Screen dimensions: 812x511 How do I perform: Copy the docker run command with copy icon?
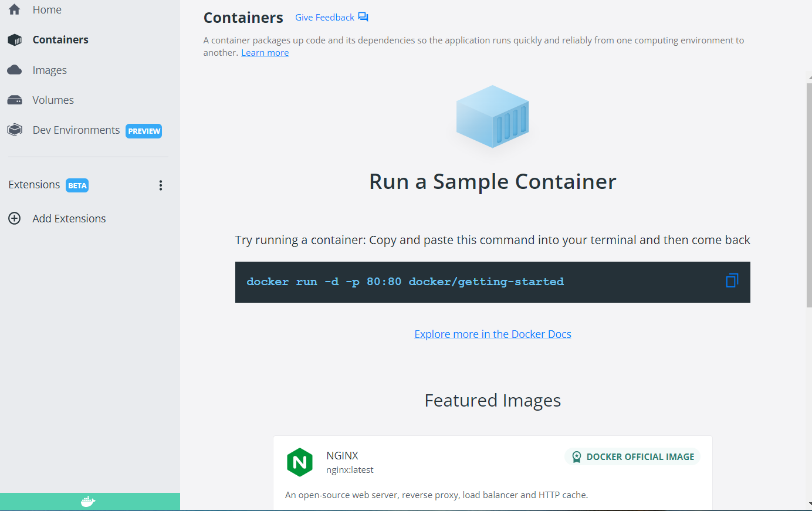pyautogui.click(x=732, y=280)
